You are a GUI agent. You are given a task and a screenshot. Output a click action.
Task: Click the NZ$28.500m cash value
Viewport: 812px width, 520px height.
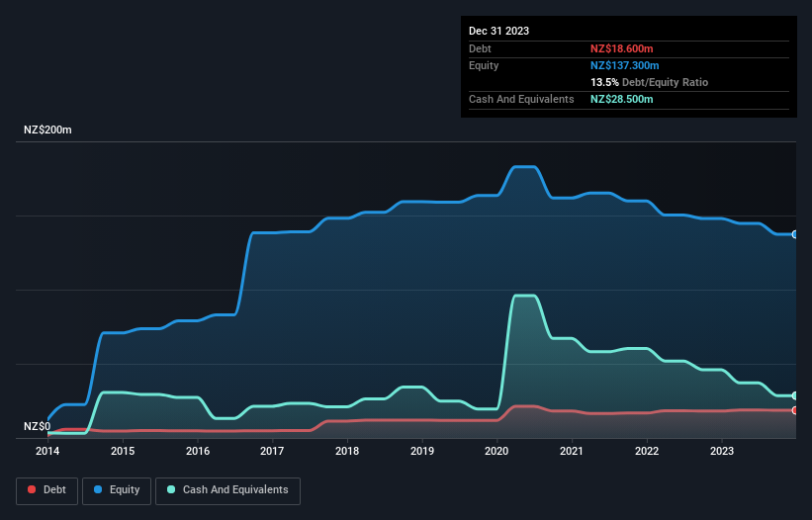point(622,99)
